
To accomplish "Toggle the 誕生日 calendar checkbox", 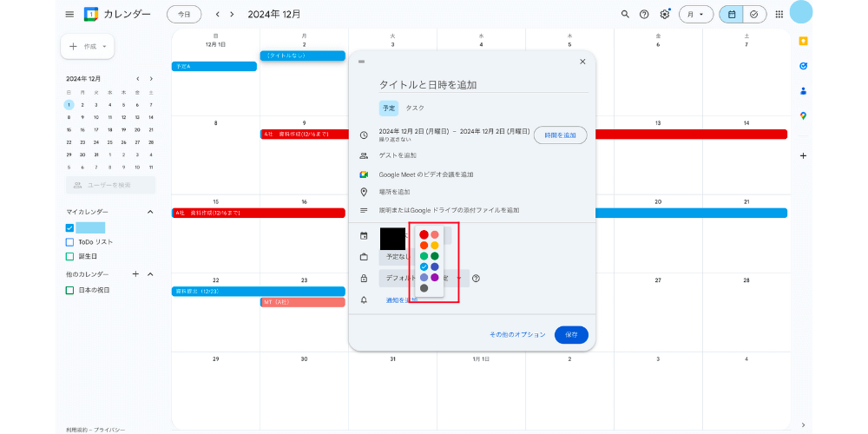I will pyautogui.click(x=69, y=256).
